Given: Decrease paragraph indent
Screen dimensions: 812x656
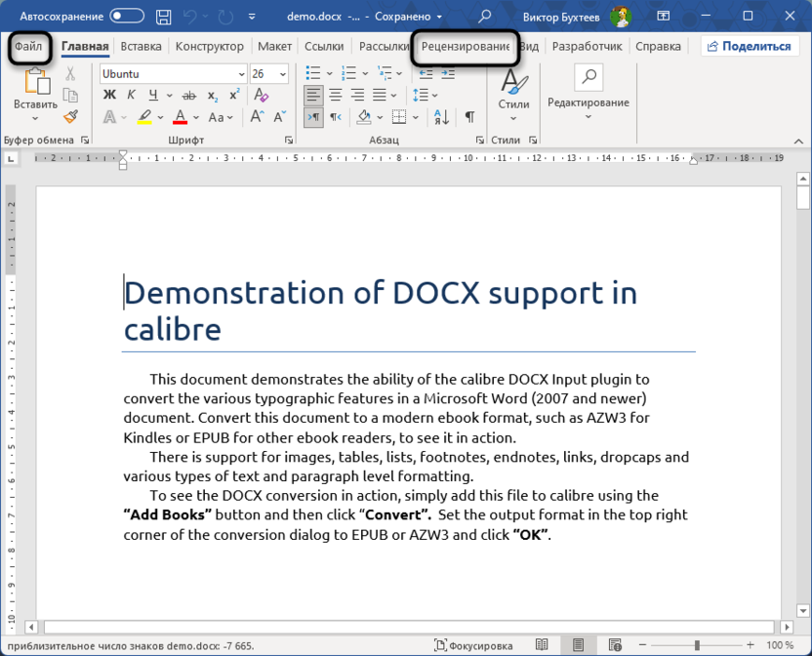Looking at the screenshot, I should pyautogui.click(x=426, y=73).
